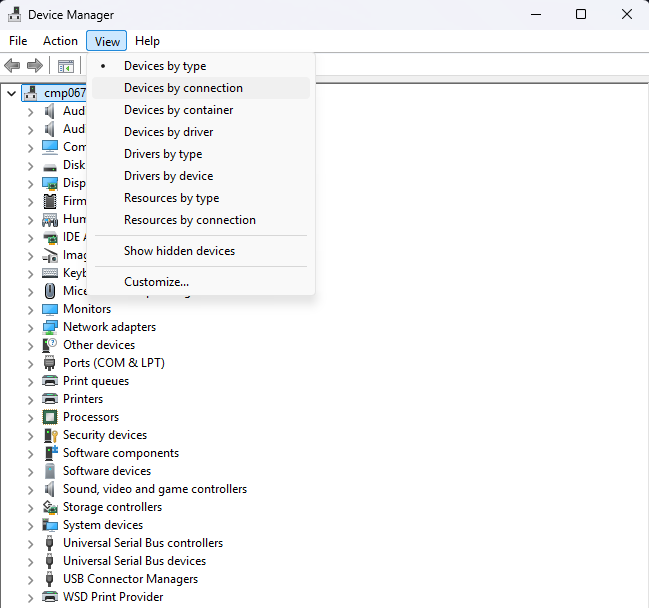649x608 pixels.
Task: Click the Keyboards category icon
Action: point(50,273)
